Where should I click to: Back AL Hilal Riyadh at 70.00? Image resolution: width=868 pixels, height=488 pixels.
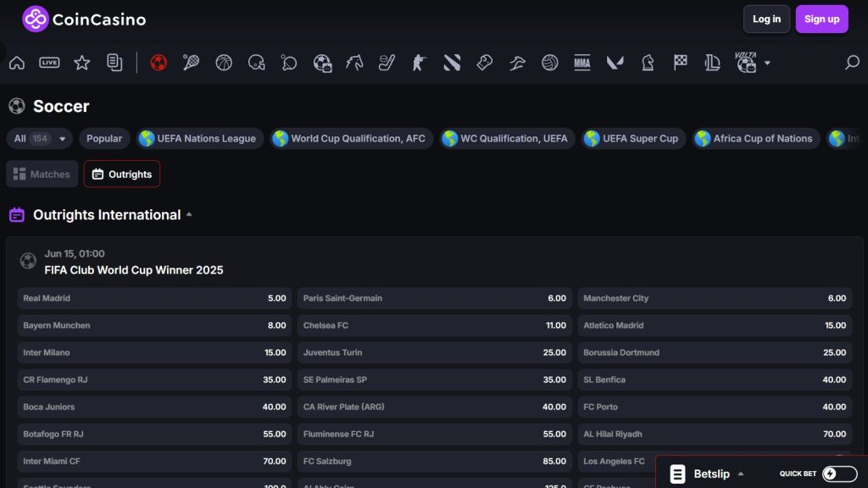tap(715, 434)
